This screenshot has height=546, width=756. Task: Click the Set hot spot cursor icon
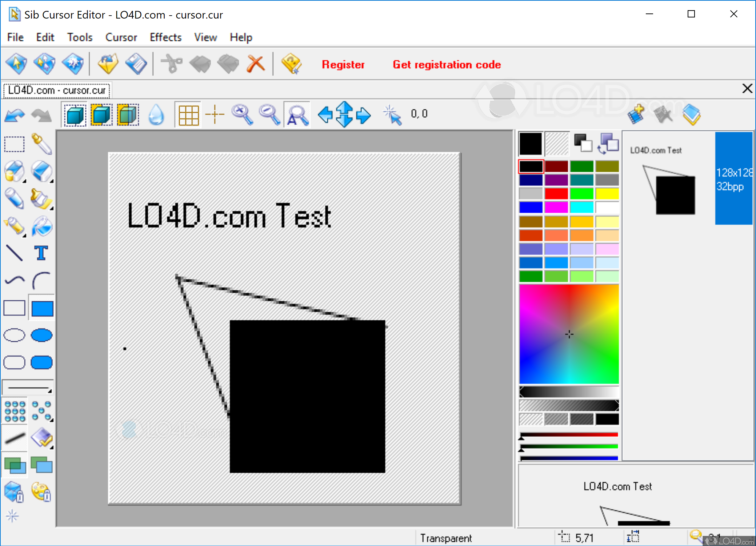click(x=392, y=115)
